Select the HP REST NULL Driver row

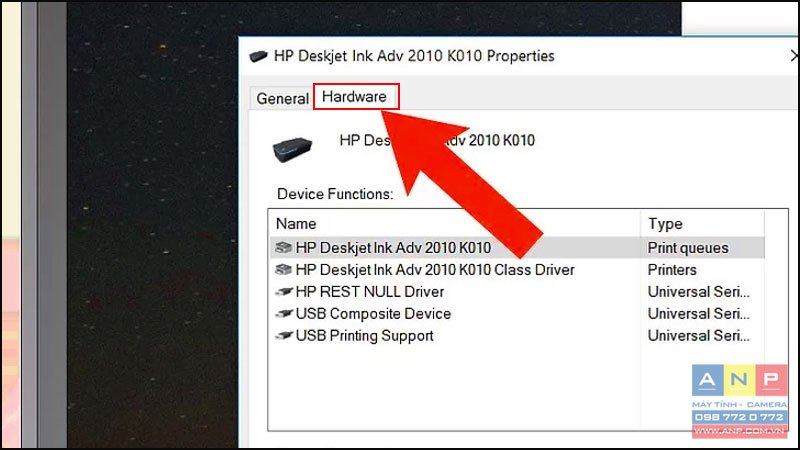coord(517,292)
